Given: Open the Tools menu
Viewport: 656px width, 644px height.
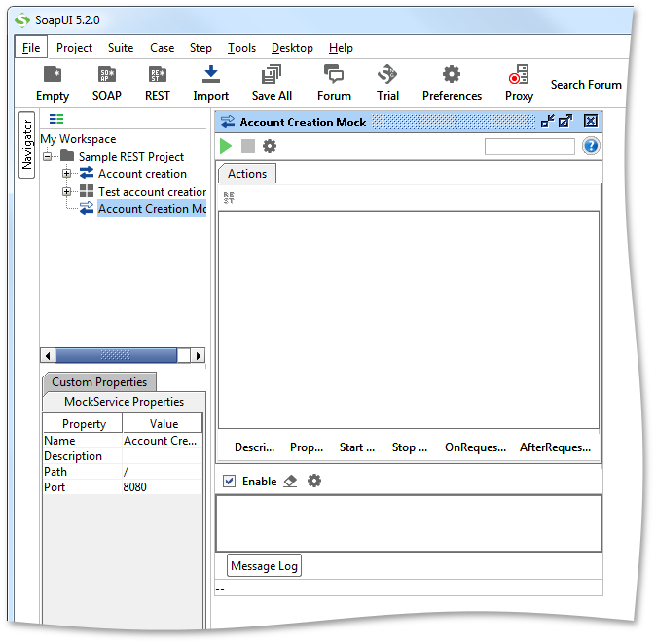Looking at the screenshot, I should (x=241, y=48).
